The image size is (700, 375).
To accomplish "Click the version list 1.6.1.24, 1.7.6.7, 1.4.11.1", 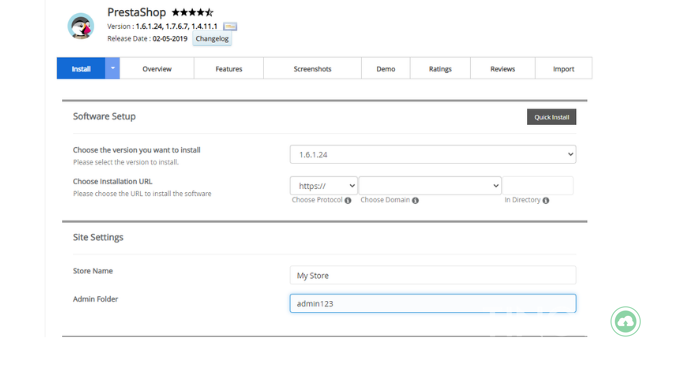I will coord(177,26).
